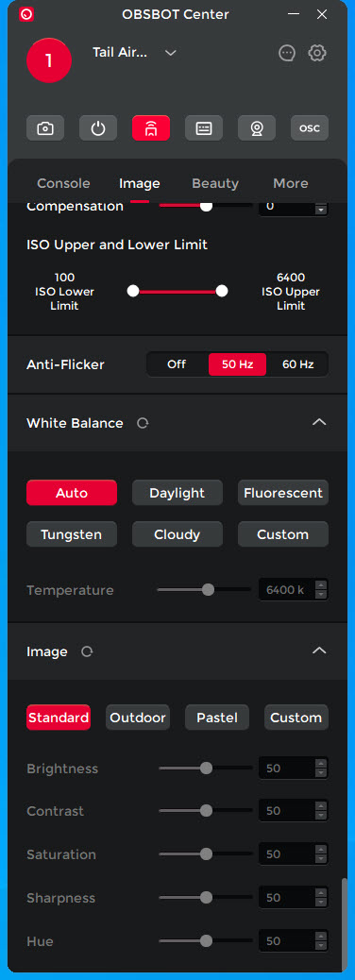Click the camera snapshot icon
355x980 pixels.
tap(45, 128)
